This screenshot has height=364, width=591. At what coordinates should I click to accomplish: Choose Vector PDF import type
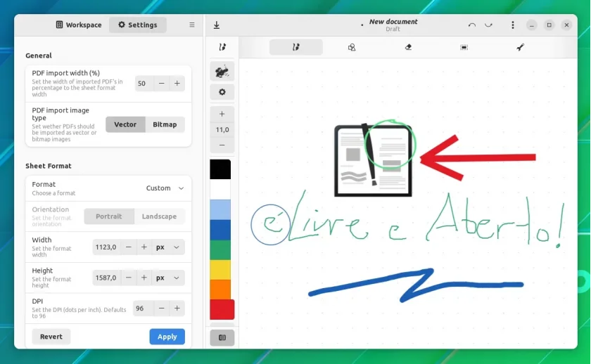click(125, 124)
